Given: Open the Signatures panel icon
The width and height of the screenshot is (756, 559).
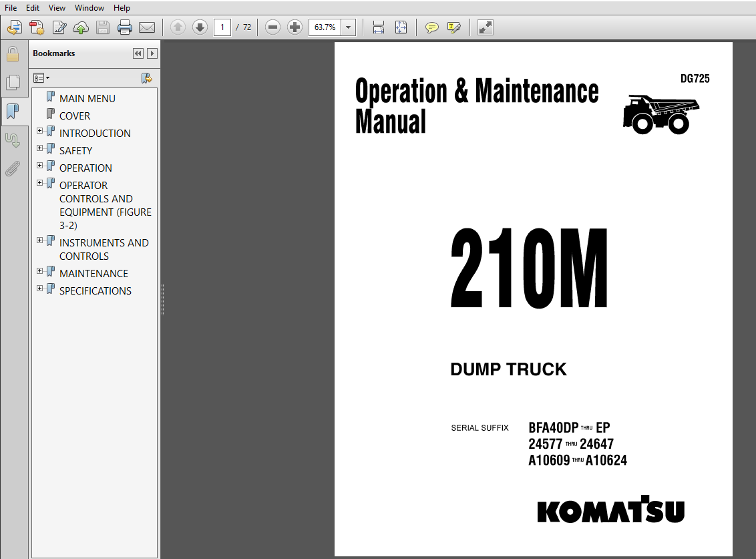Looking at the screenshot, I should click(13, 140).
